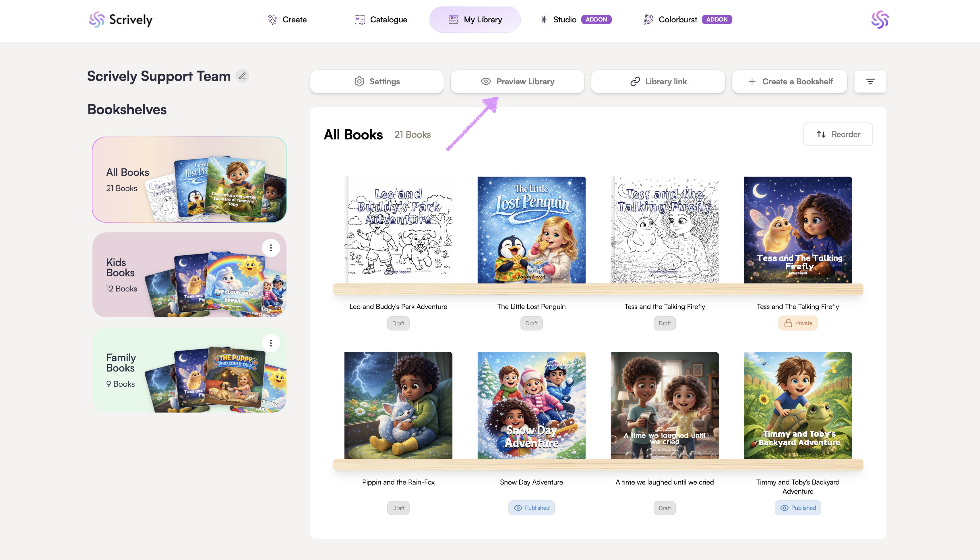Click the Reorder button
Screen dimensions: 980x560
pyautogui.click(x=838, y=134)
